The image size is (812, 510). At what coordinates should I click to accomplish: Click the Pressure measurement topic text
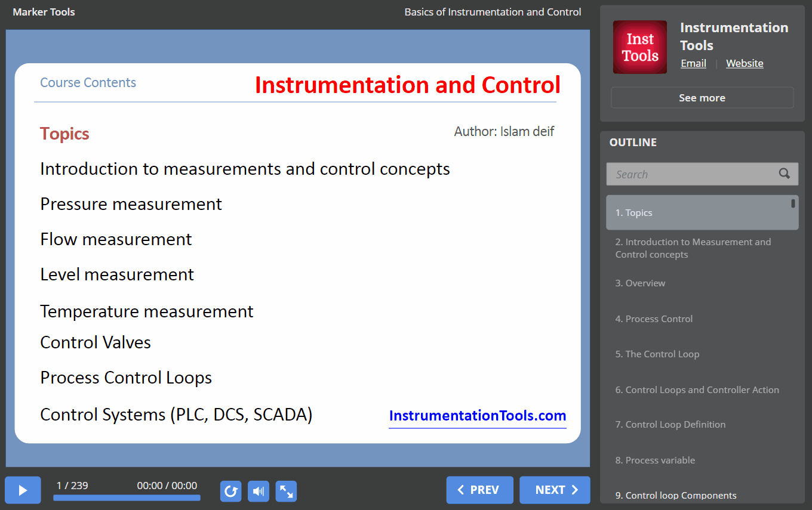[x=131, y=204]
